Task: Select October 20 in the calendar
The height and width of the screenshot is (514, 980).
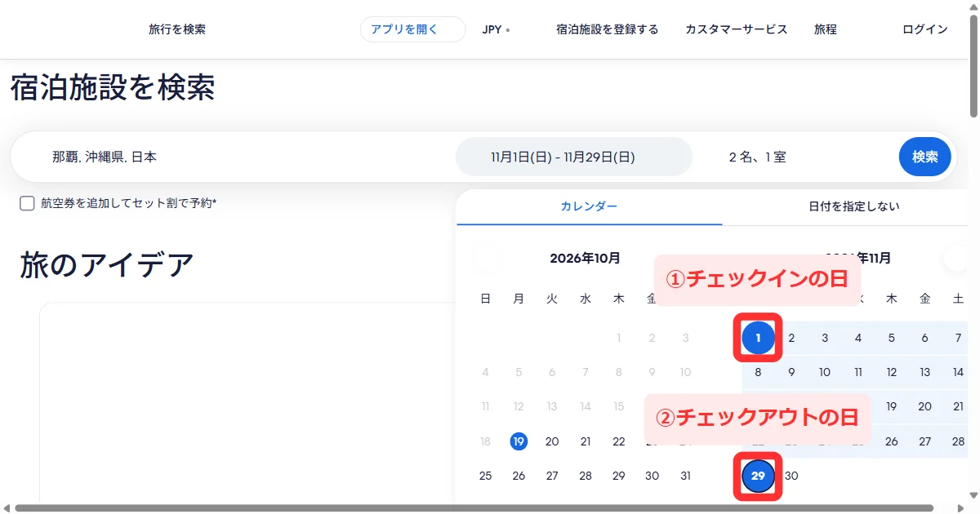Action: point(552,441)
